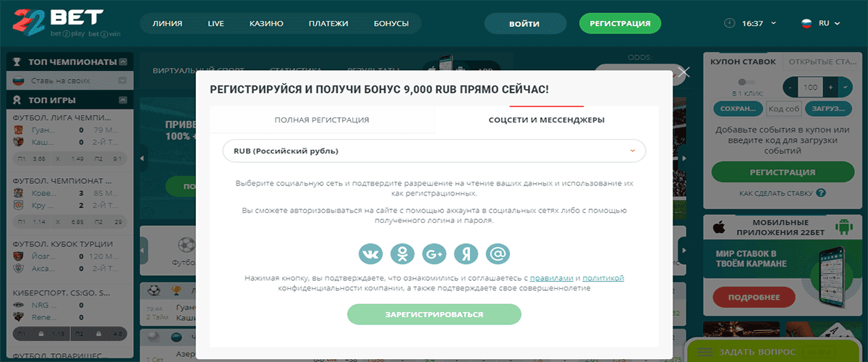The height and width of the screenshot is (362, 868).
Task: Open the RU language dropdown
Action: (x=829, y=23)
